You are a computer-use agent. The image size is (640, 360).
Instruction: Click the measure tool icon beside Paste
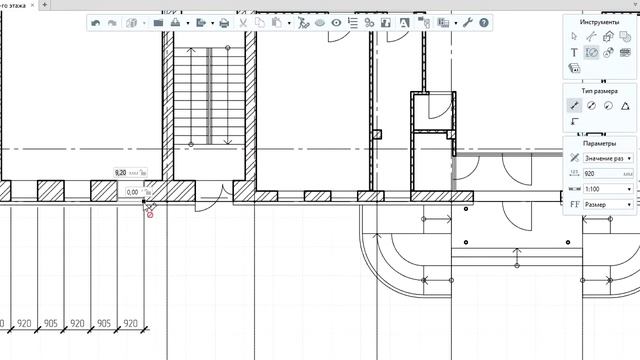point(303,23)
